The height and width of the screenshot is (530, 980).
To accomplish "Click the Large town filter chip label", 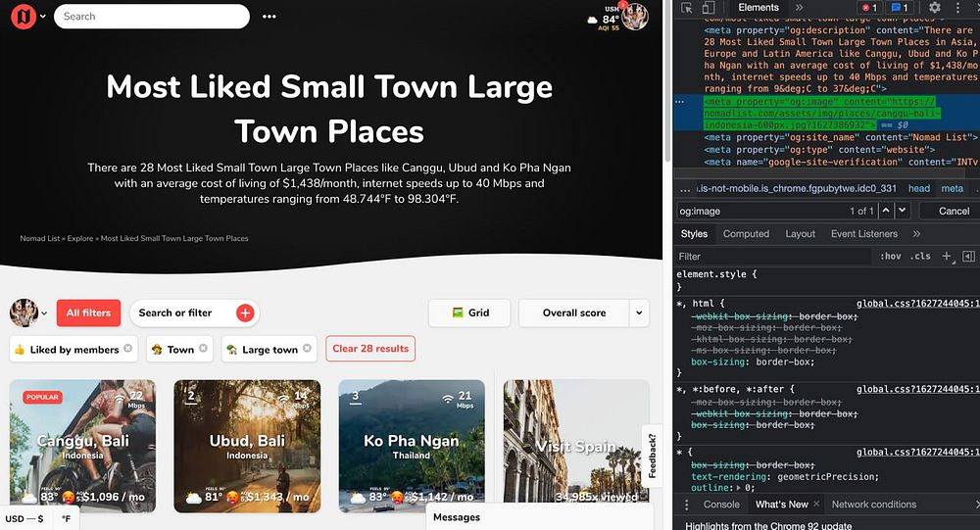I will tap(270, 350).
